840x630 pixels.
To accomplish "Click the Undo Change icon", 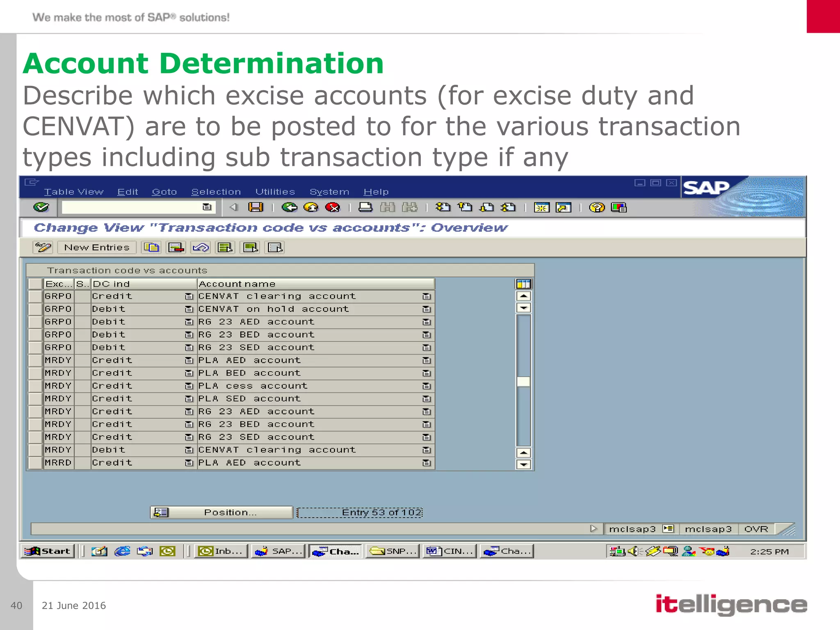I will (201, 247).
